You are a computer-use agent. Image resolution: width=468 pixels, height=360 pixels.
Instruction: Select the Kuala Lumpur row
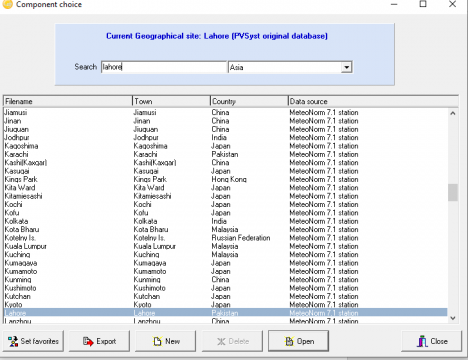(x=225, y=246)
